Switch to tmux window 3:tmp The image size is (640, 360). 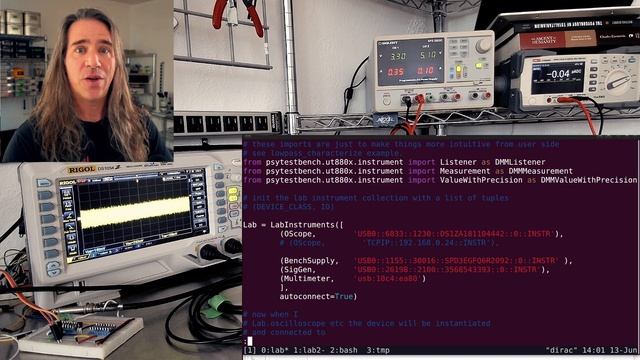click(x=378, y=350)
